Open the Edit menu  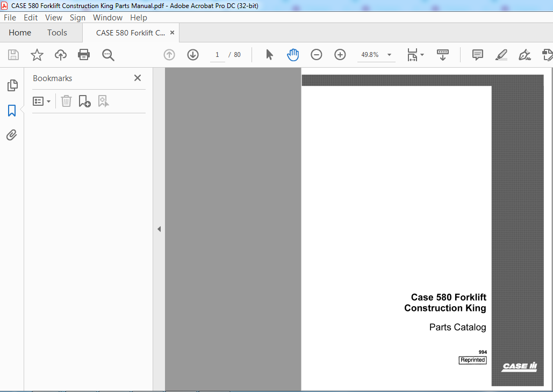pos(31,18)
